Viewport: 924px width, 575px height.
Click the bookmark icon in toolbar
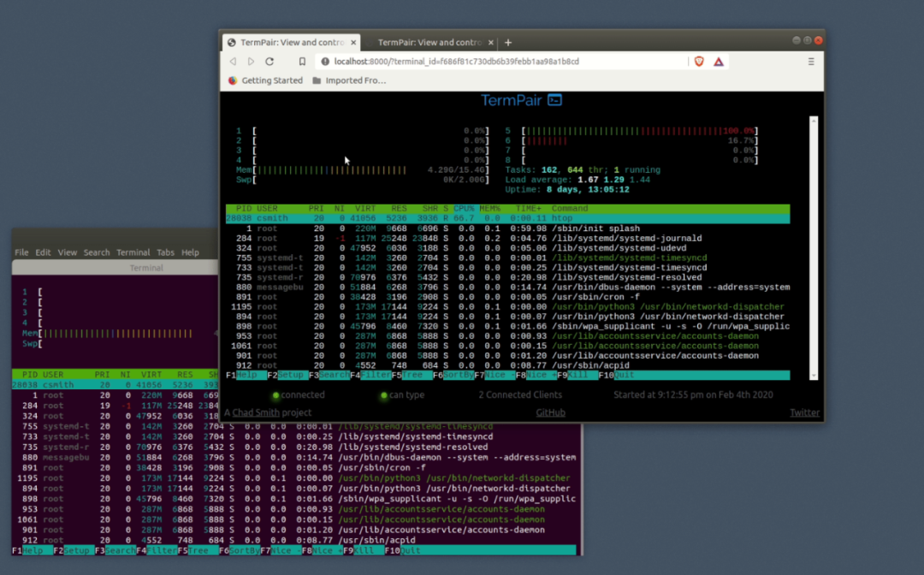click(302, 62)
